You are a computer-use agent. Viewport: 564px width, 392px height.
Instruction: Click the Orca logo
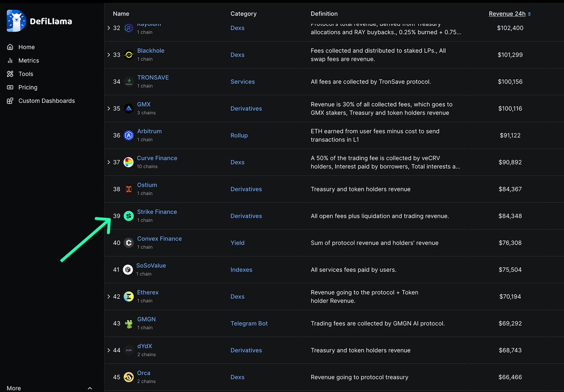coord(129,377)
